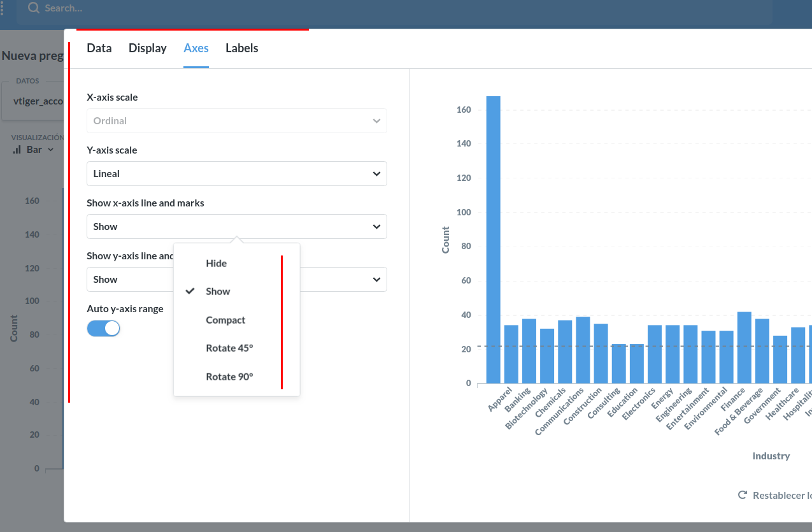This screenshot has width=812, height=532.
Task: Open the Bar visualization type chevron
Action: point(50,150)
